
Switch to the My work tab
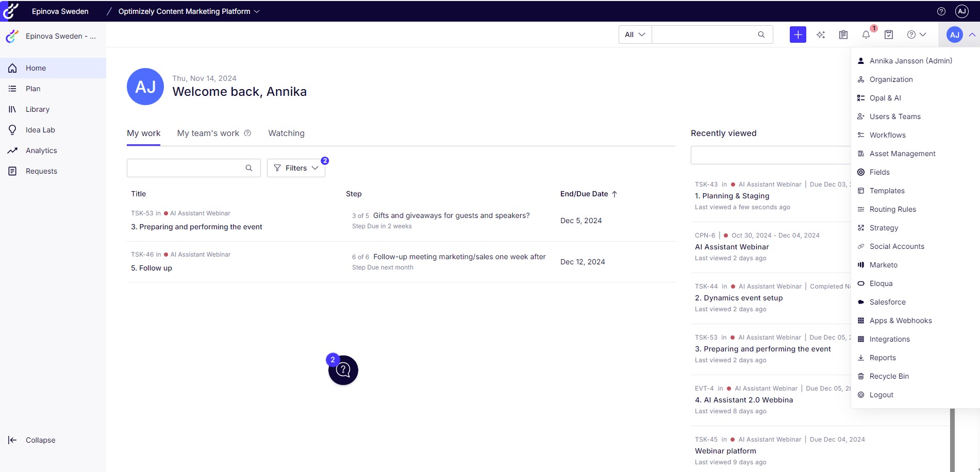pos(143,133)
